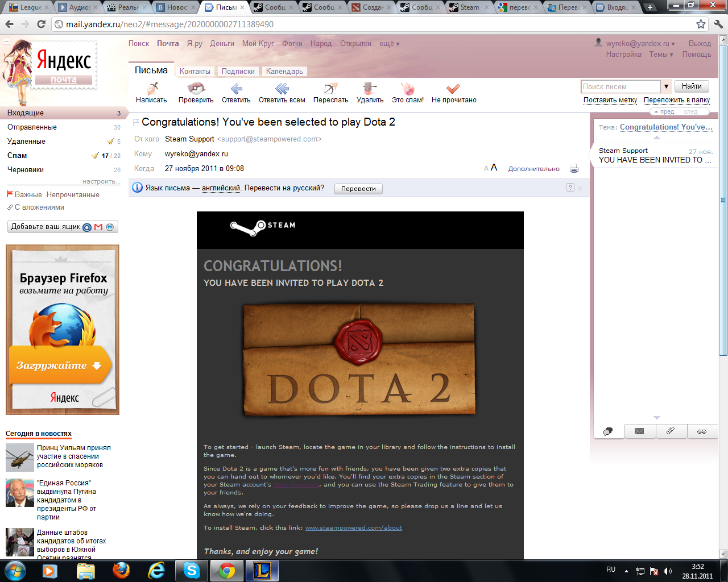Log out with the Выход link
The height and width of the screenshot is (582, 728).
point(700,44)
